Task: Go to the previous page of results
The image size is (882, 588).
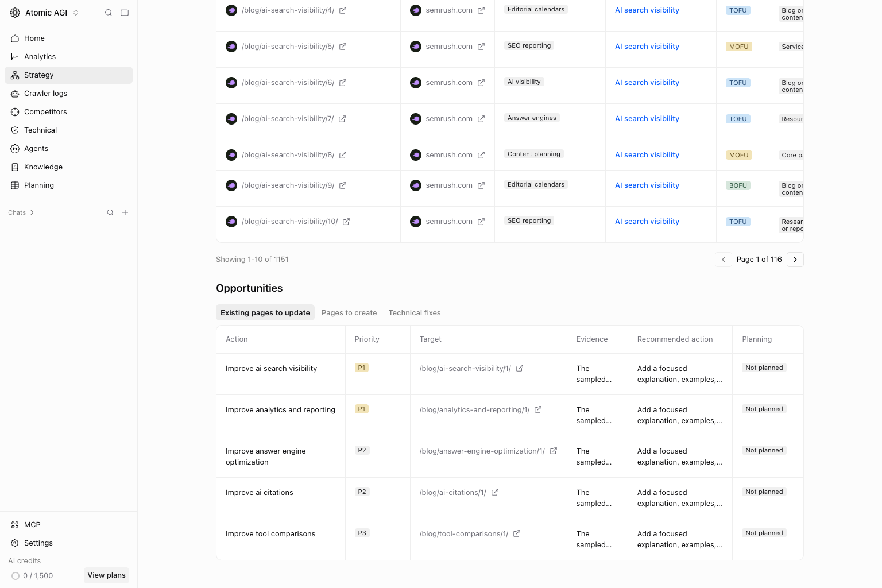Action: point(724,260)
